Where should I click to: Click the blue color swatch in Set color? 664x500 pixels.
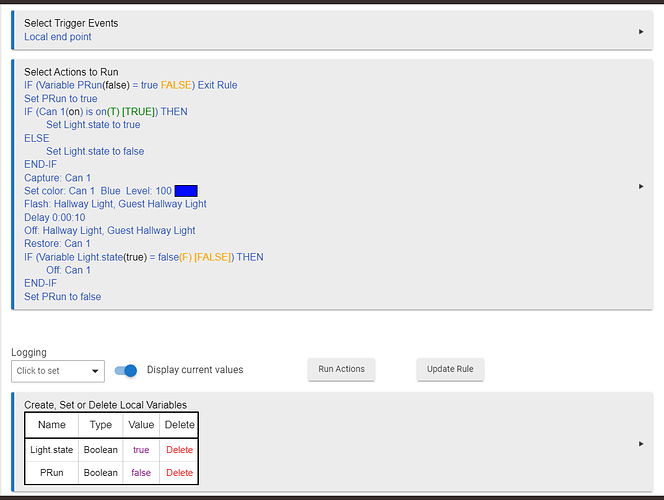tap(186, 191)
